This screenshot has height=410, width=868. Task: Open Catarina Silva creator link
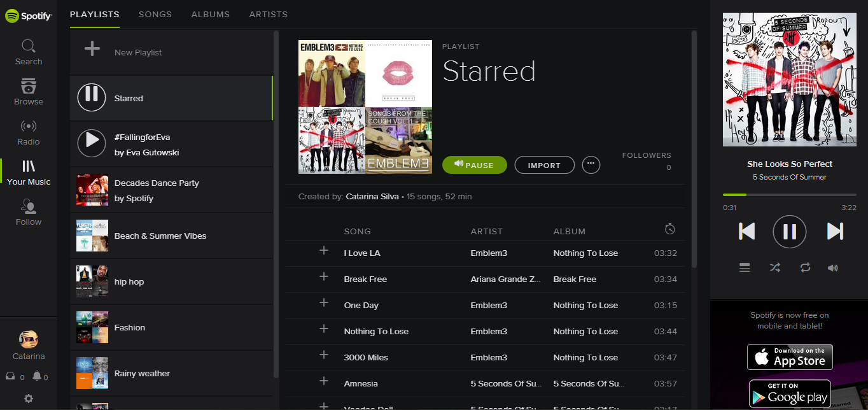(373, 197)
